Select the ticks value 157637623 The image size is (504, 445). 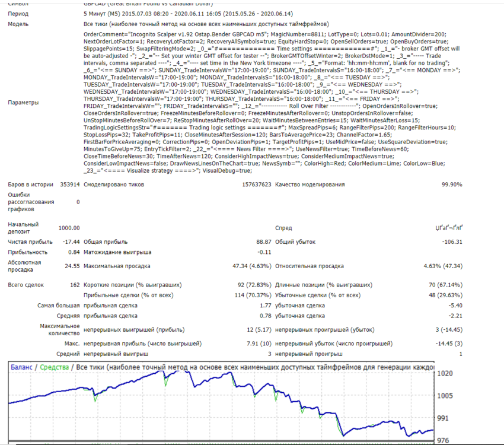[x=257, y=185]
